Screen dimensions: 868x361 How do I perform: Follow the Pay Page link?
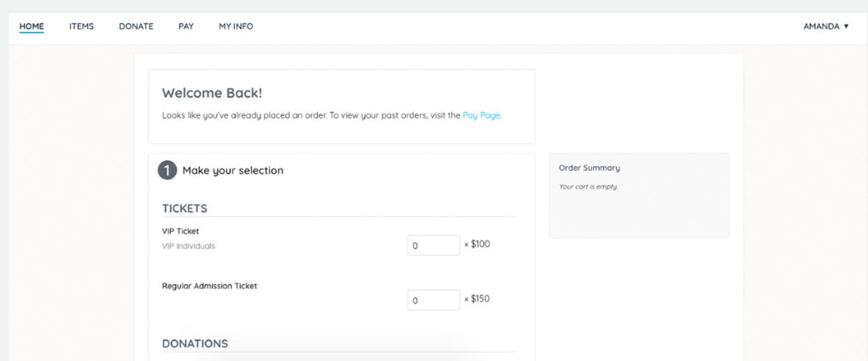tap(481, 114)
